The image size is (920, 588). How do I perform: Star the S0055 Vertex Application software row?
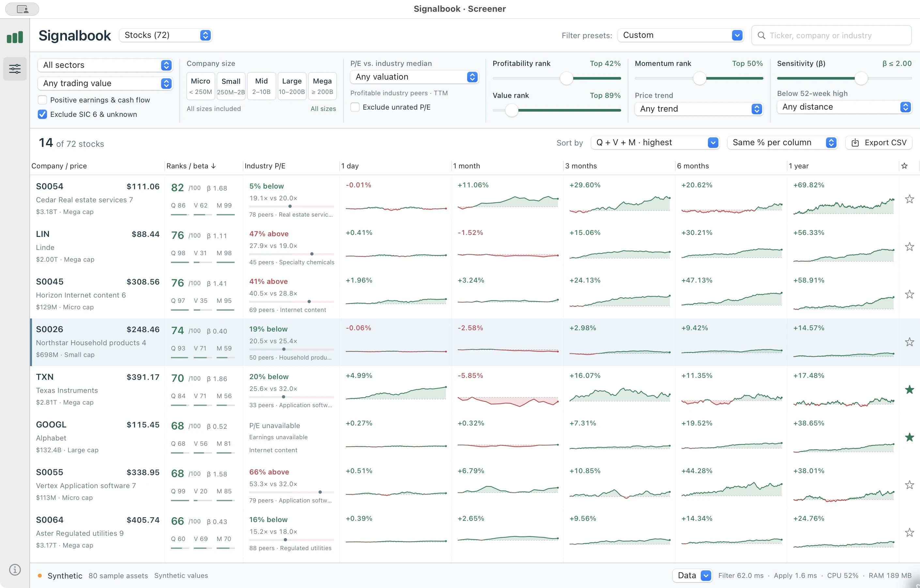[909, 485]
